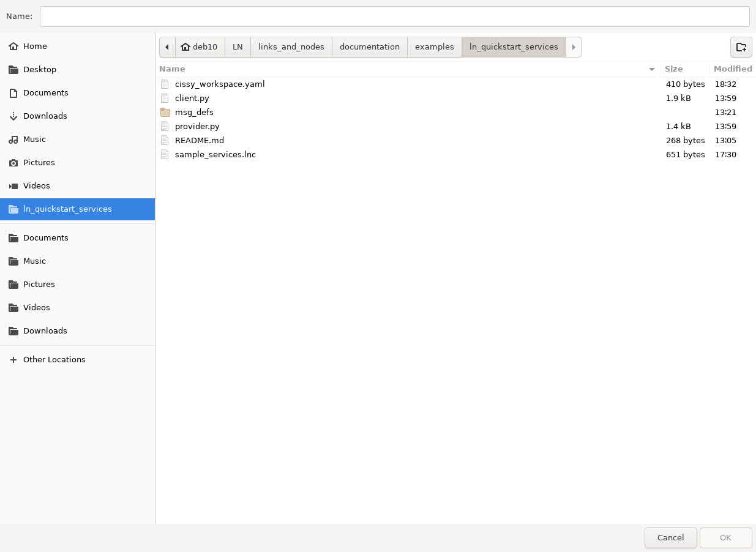Image resolution: width=756 pixels, height=552 pixels.
Task: Click the first Documents icon in sidebar
Action: click(13, 93)
